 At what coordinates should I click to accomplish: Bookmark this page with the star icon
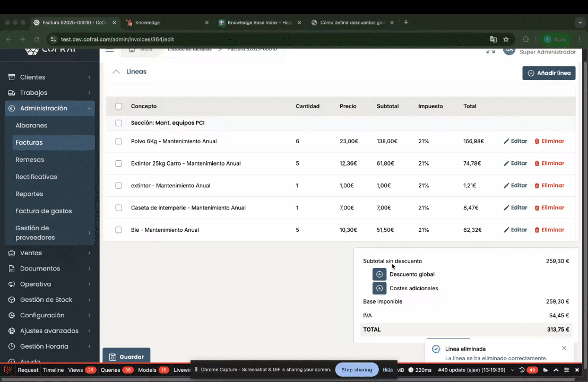[x=506, y=39]
